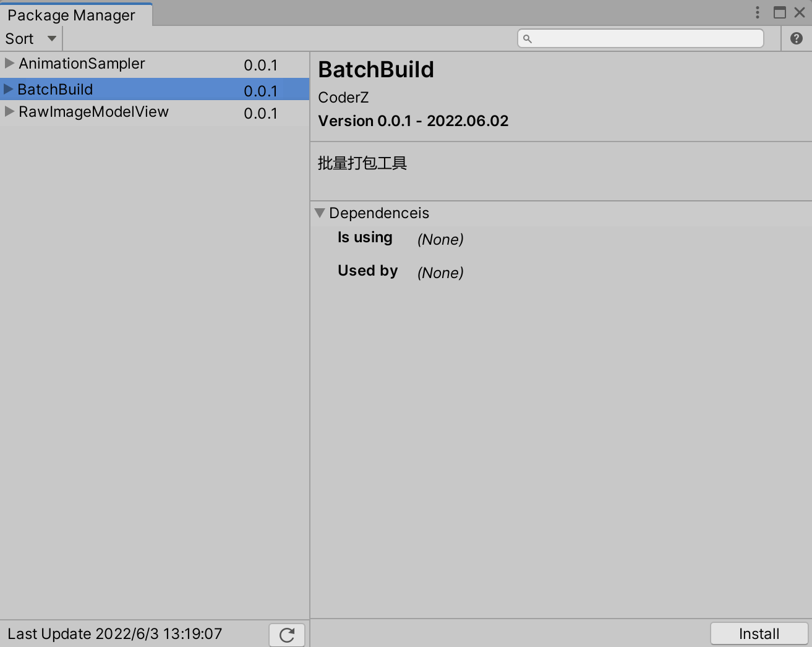Image resolution: width=812 pixels, height=647 pixels.
Task: Click the refresh icon to update package list
Action: [286, 634]
